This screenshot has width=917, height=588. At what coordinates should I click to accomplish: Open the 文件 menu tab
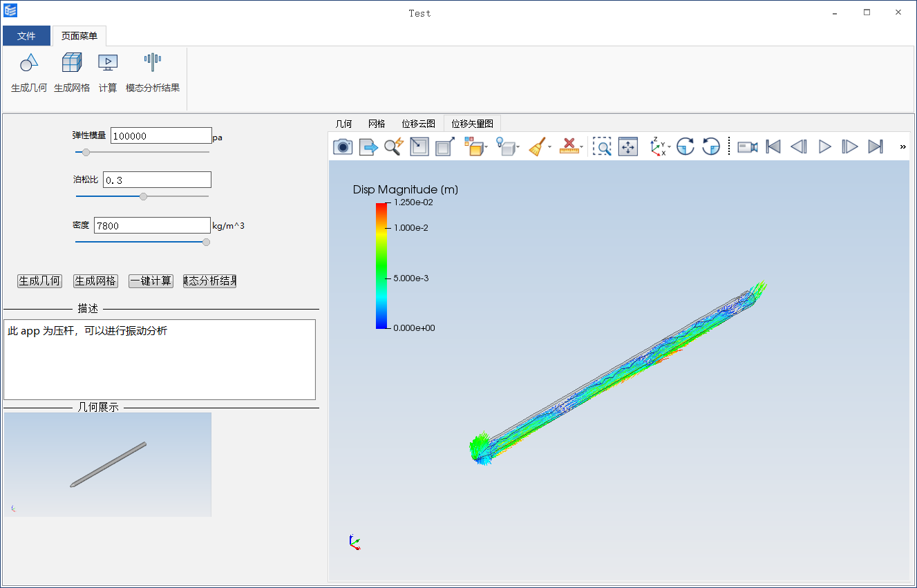[26, 36]
